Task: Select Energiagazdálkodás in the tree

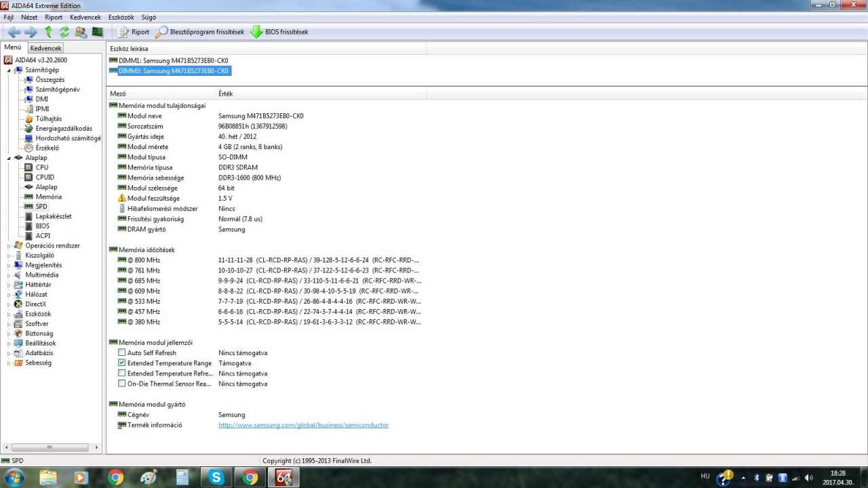Action: pos(64,128)
